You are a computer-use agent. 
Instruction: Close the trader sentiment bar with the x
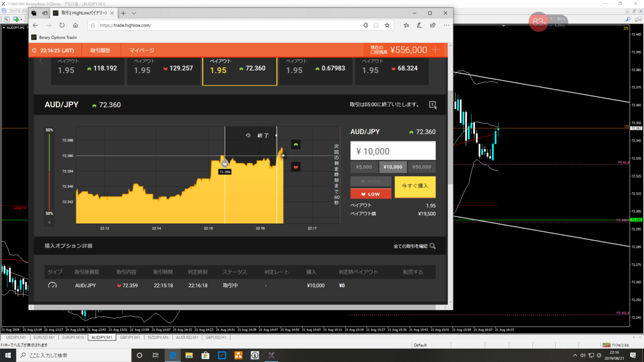(x=49, y=222)
